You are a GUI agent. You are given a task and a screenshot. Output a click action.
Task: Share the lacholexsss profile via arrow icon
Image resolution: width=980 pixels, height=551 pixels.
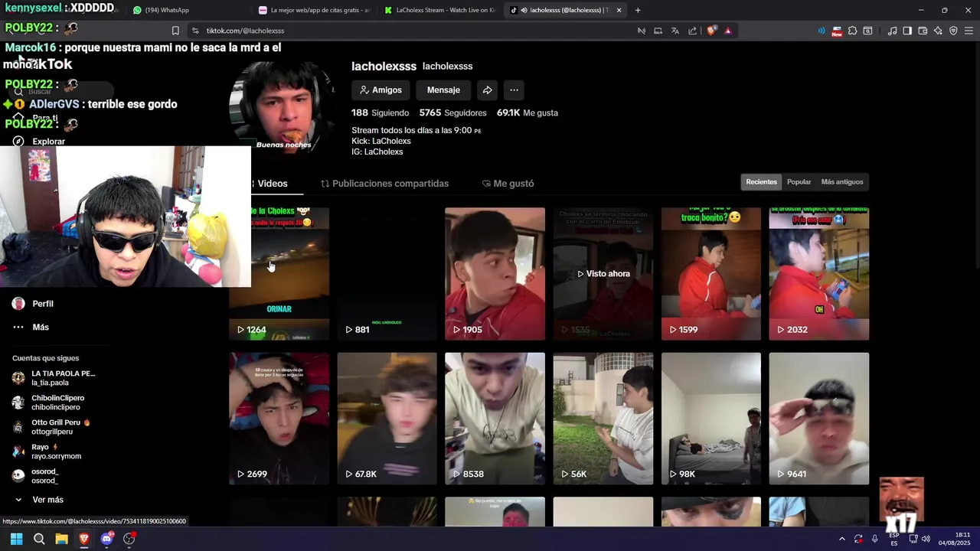(x=487, y=90)
